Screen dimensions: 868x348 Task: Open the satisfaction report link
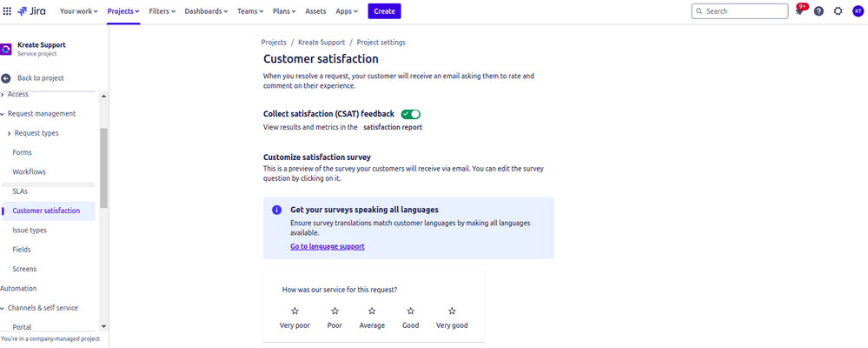393,127
